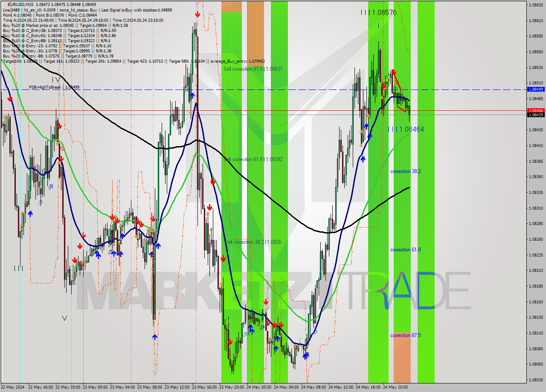Click the '23 May 20:00' time axis label
Viewport: 546px width, 392px height.
click(232, 387)
